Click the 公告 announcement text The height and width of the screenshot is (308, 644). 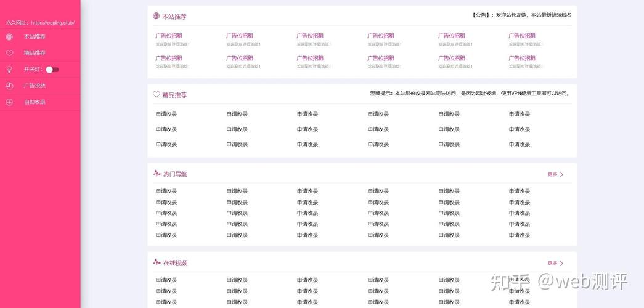(x=521, y=15)
